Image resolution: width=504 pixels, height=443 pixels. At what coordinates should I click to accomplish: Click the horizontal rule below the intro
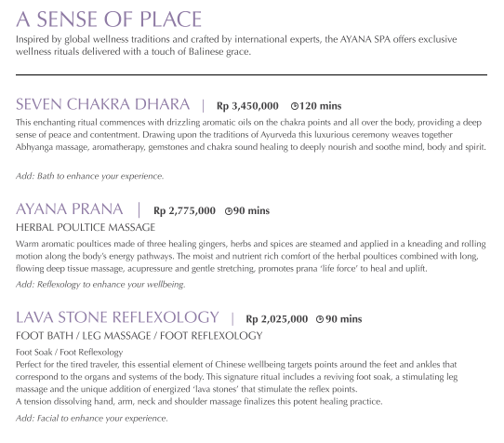251,75
